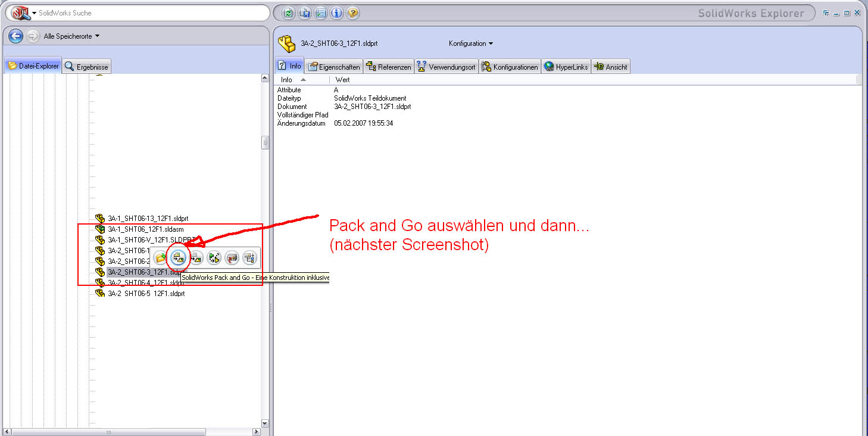The image size is (868, 436).
Task: Open the HyperLinks tab
Action: [x=566, y=67]
